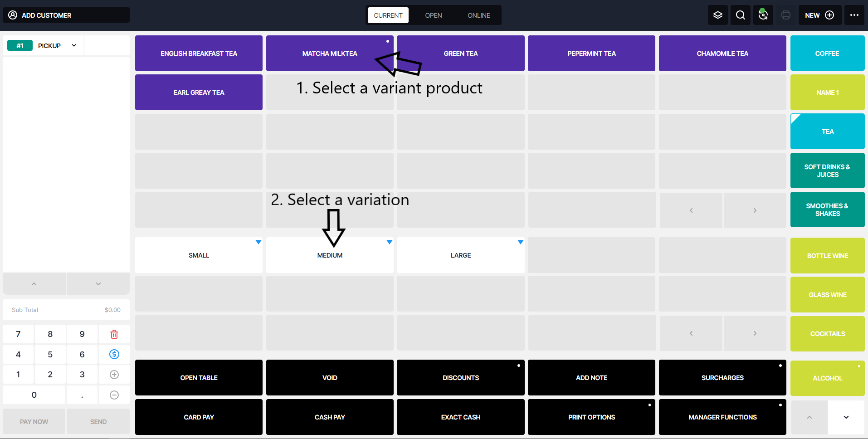Click the minus circle quantity icon

pos(114,395)
